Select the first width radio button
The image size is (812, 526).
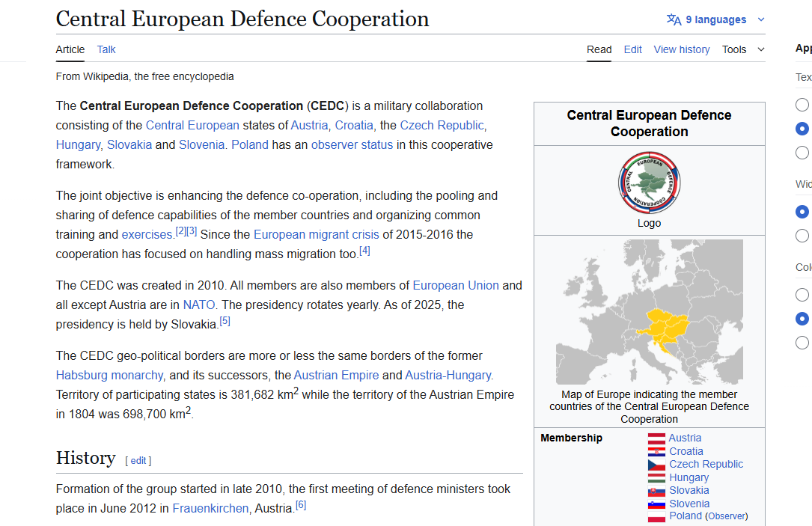tap(802, 211)
